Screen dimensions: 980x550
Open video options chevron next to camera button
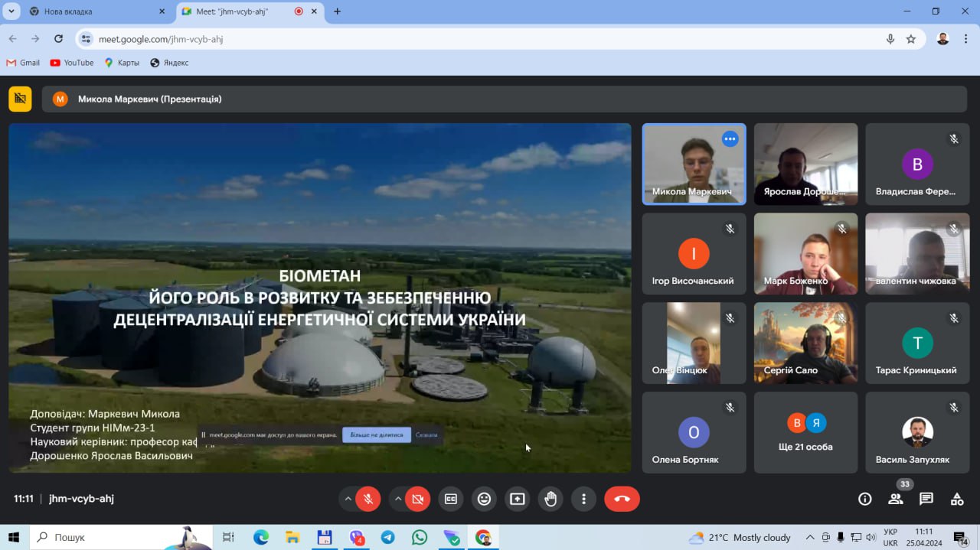point(397,498)
